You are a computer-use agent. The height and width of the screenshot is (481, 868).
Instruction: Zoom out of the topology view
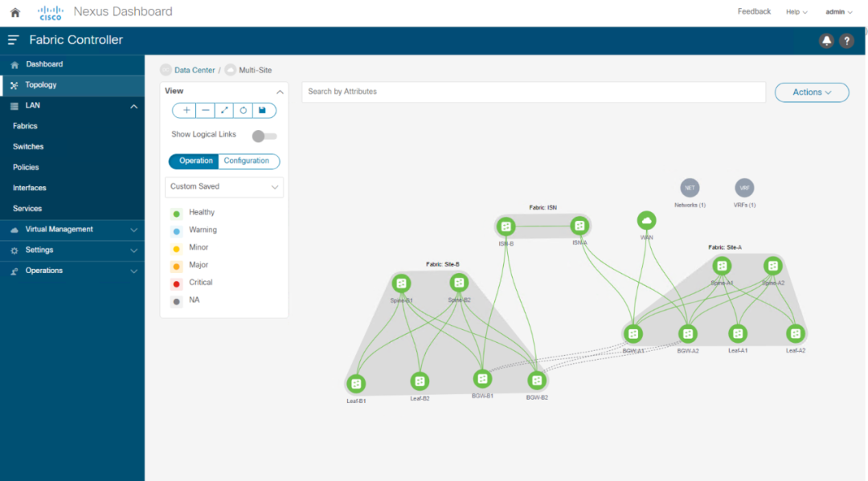pos(206,111)
